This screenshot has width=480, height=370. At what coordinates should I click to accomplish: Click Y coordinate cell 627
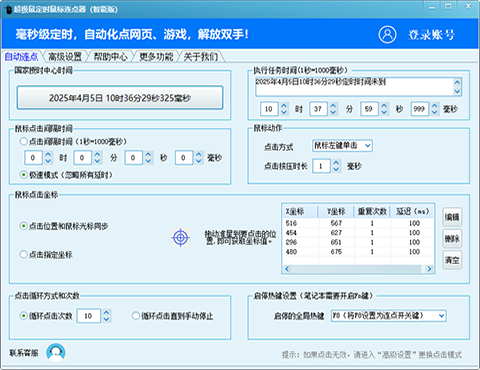(336, 233)
